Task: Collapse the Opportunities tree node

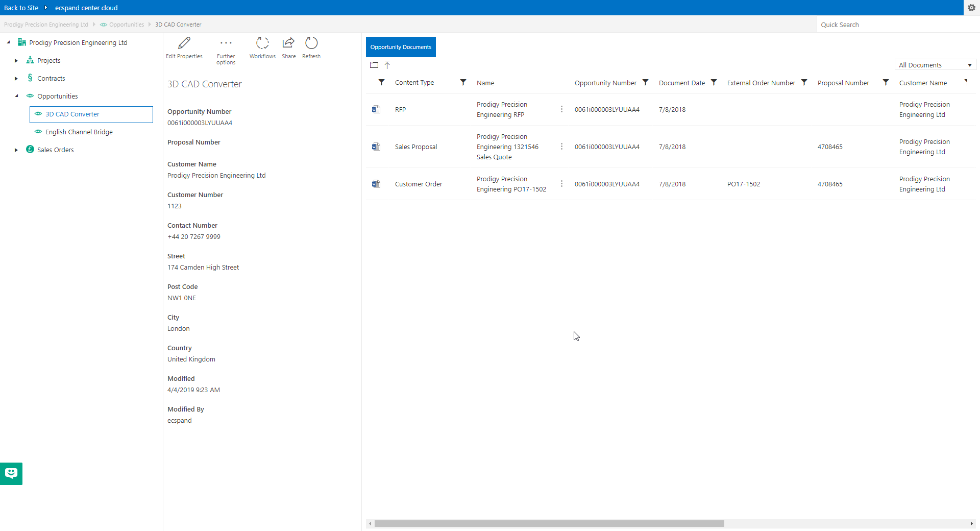Action: pyautogui.click(x=16, y=96)
